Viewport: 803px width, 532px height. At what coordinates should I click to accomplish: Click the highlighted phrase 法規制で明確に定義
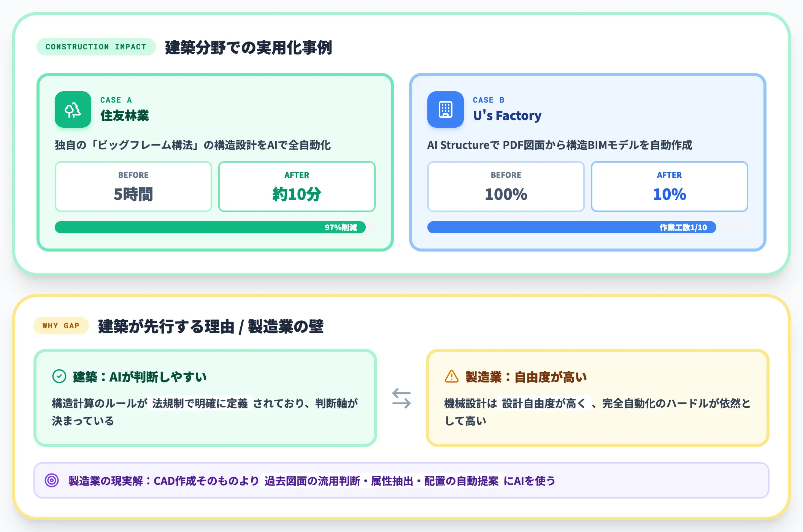pyautogui.click(x=200, y=403)
